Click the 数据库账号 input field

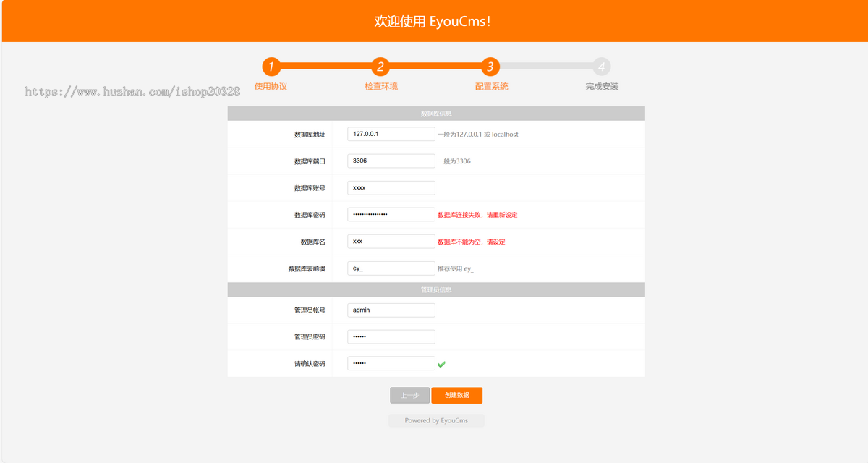(x=391, y=187)
